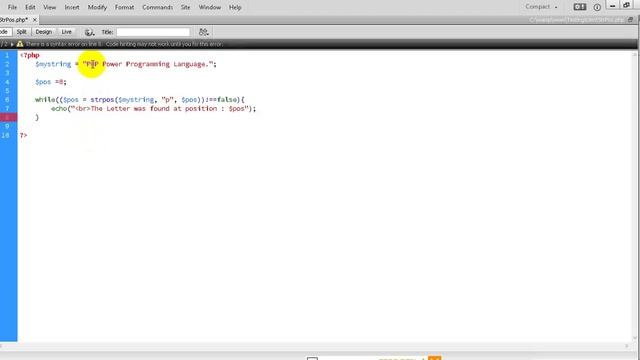Open the Commands menu
Image resolution: width=640 pixels, height=360 pixels.
tap(157, 7)
